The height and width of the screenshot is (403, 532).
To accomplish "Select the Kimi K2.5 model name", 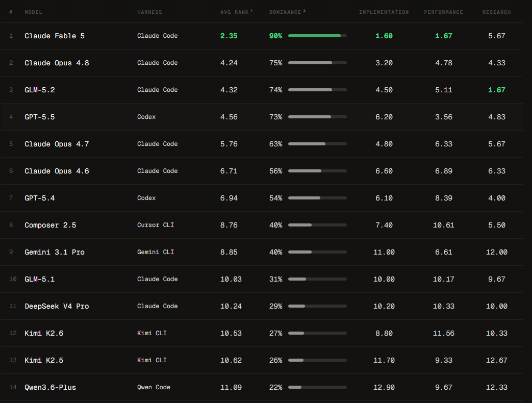I will click(44, 360).
